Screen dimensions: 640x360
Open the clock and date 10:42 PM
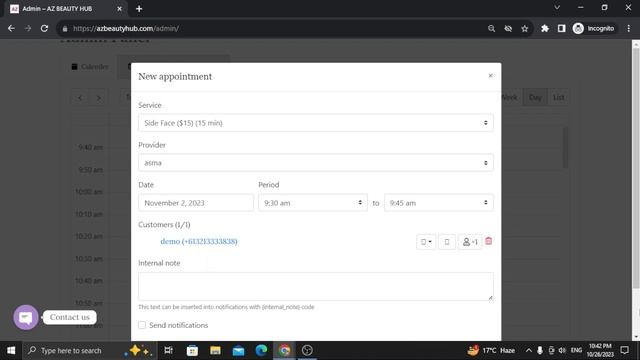(600, 350)
